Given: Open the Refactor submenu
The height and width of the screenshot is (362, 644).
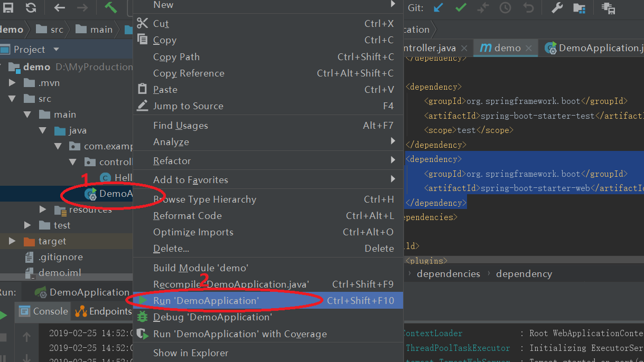Looking at the screenshot, I should (x=172, y=161).
